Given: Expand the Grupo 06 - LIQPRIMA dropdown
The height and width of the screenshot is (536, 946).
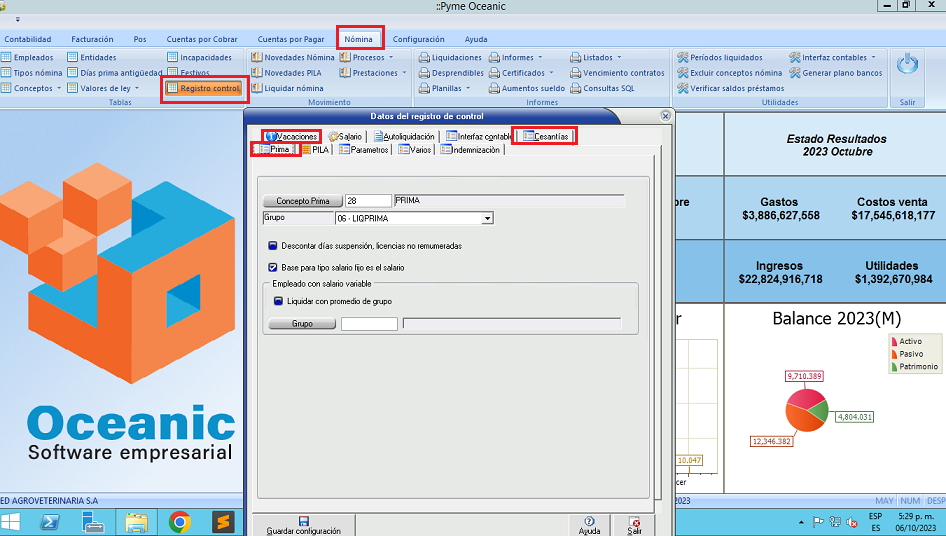Looking at the screenshot, I should click(487, 218).
